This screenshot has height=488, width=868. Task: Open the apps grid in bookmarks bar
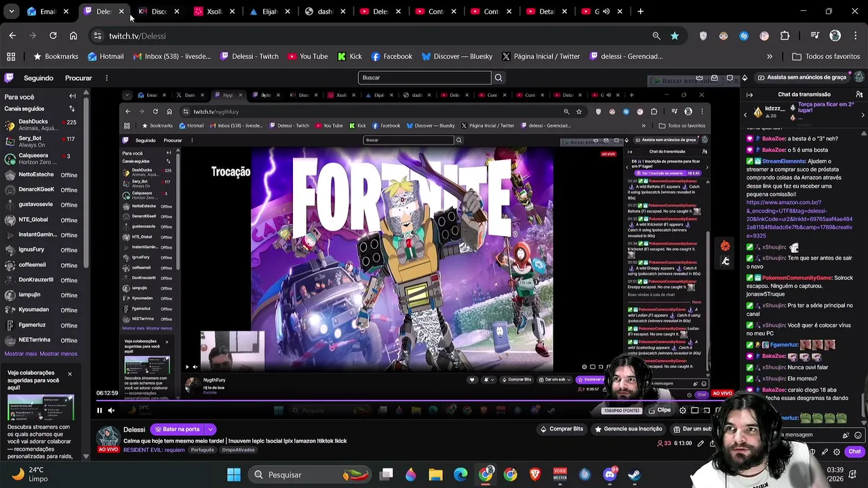pos(11,56)
